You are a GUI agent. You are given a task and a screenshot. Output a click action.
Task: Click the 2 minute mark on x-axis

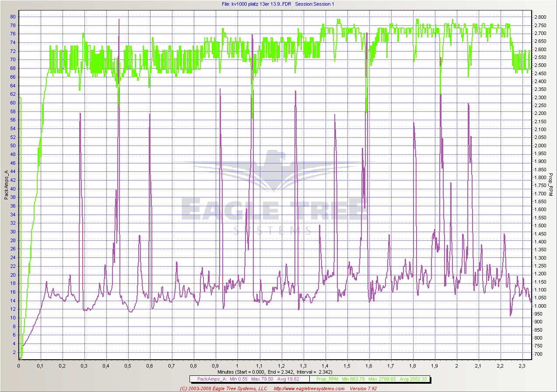(456, 365)
